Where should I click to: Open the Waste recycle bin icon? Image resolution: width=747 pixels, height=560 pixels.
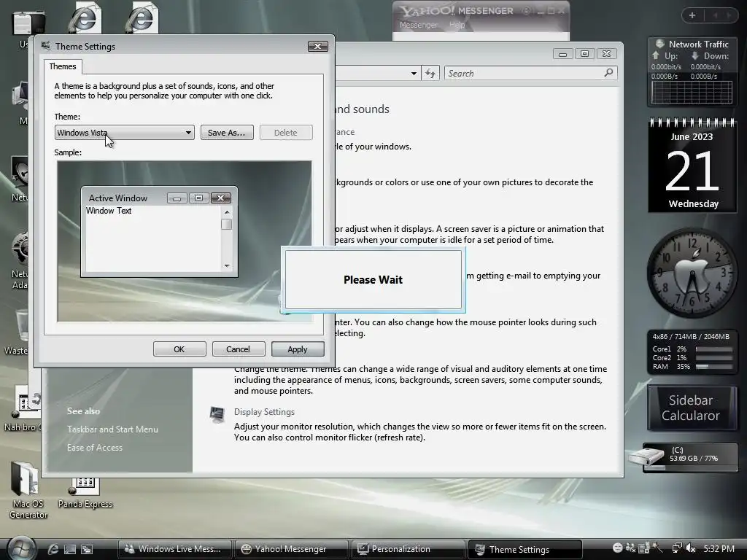(19, 332)
